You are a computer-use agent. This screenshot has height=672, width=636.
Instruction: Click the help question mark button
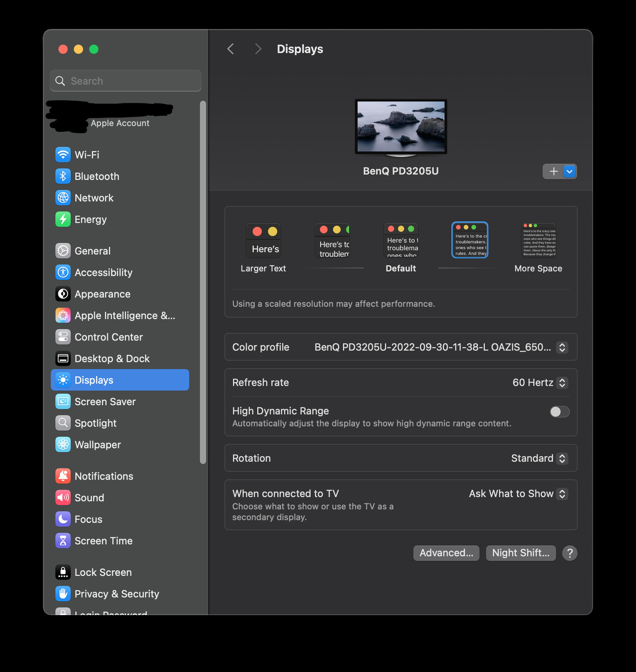570,553
